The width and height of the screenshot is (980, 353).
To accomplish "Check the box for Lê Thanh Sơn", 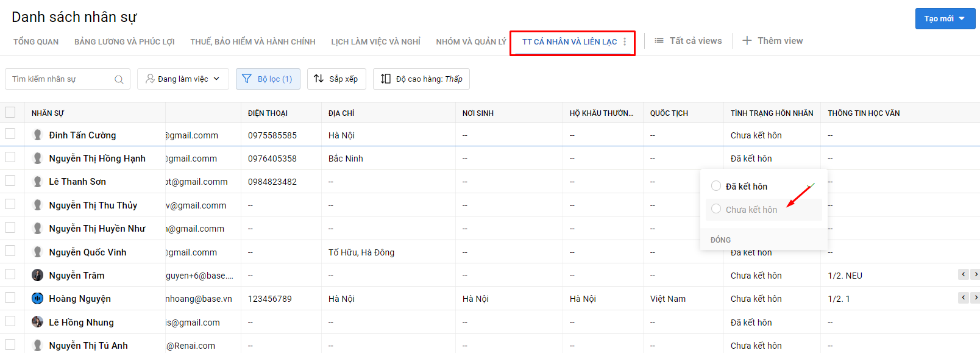I will 10,180.
